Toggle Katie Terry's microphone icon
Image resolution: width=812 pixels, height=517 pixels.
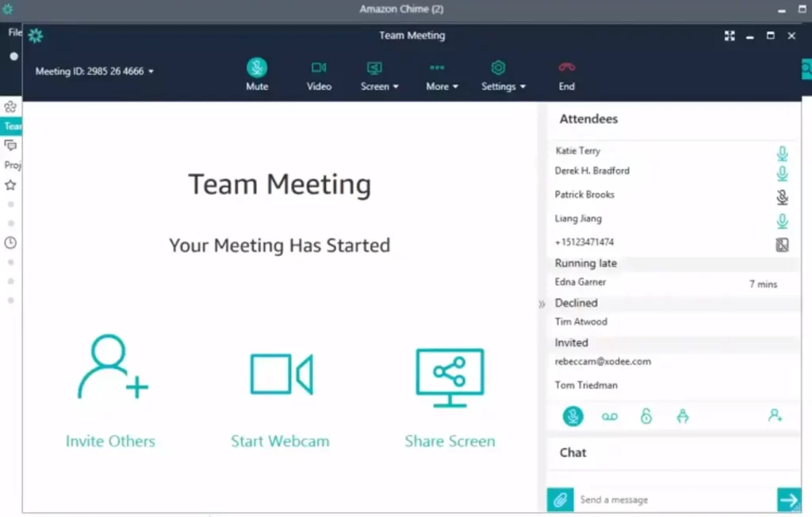[x=782, y=153]
